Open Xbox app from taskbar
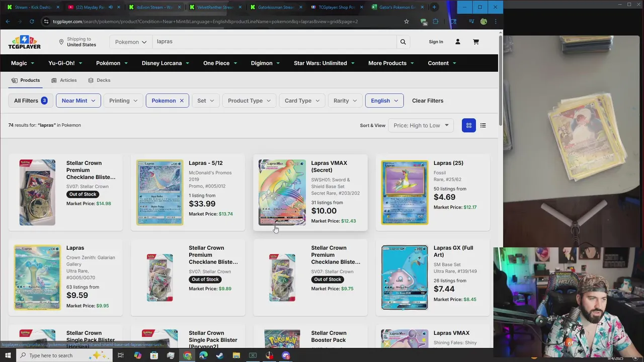 [x=253, y=355]
